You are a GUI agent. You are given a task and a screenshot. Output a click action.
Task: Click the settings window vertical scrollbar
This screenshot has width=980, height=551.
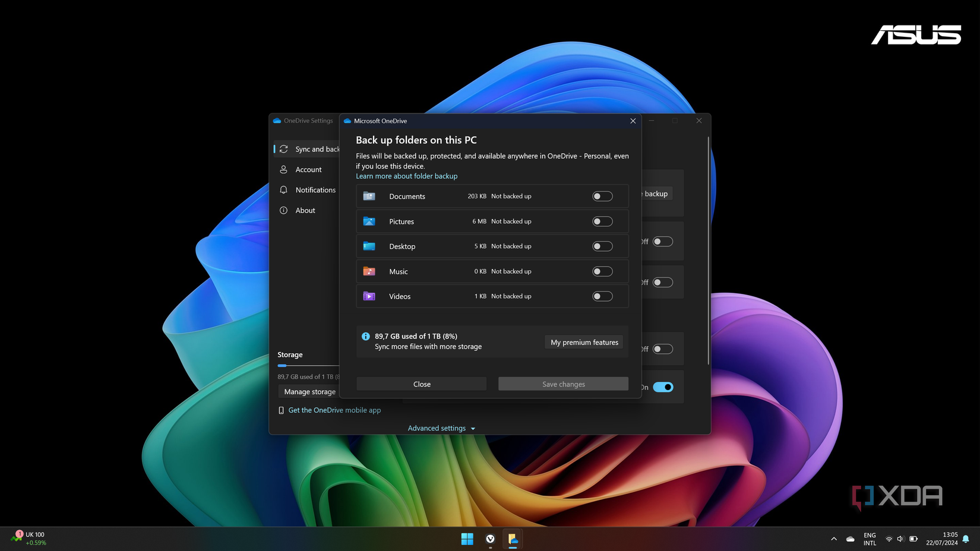[x=708, y=249]
